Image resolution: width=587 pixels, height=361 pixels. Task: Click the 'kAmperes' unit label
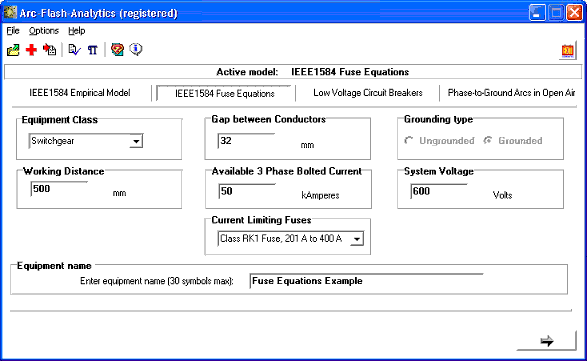(320, 195)
